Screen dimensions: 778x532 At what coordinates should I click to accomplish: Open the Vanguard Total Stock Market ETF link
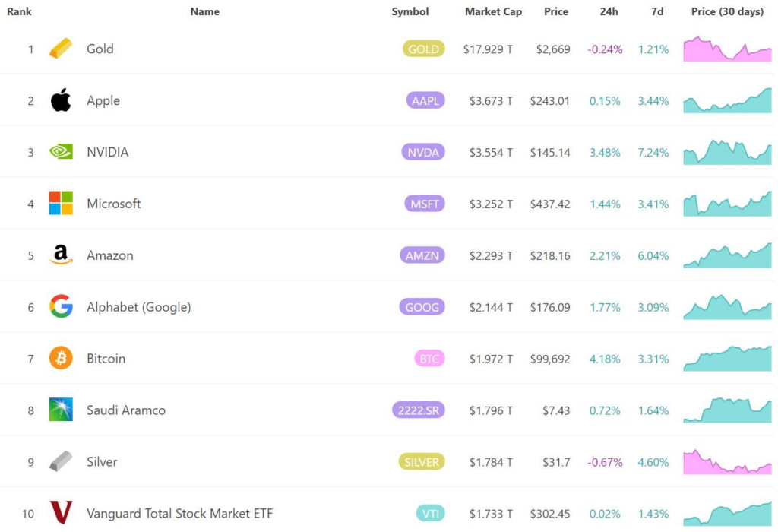[179, 514]
